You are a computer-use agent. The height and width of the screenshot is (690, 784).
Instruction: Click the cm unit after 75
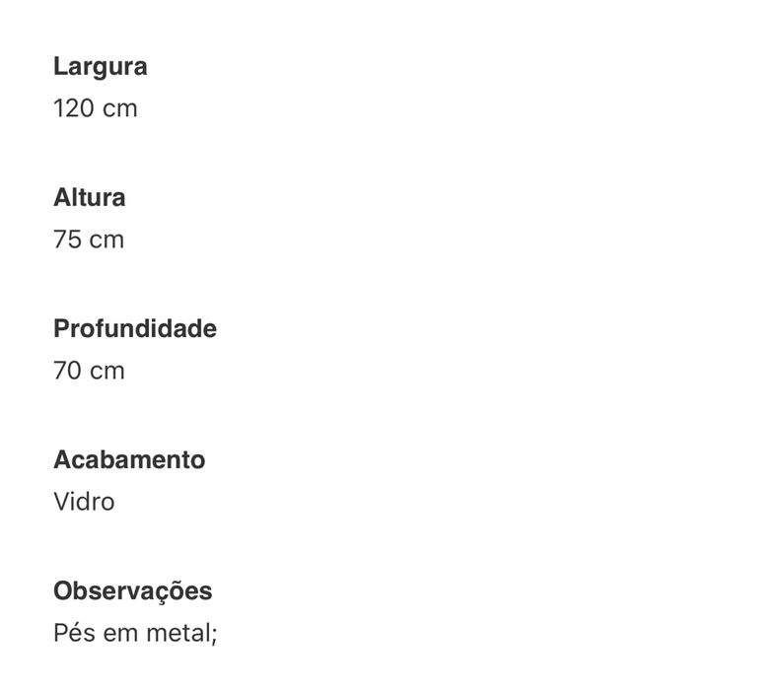tap(107, 240)
